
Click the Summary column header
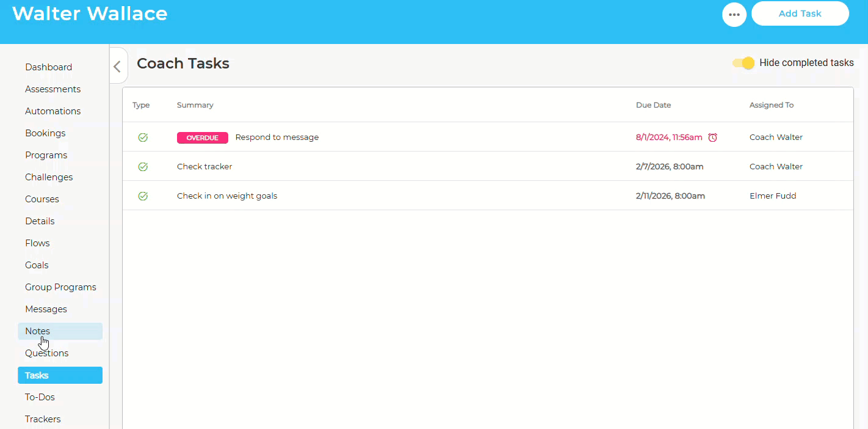(195, 105)
